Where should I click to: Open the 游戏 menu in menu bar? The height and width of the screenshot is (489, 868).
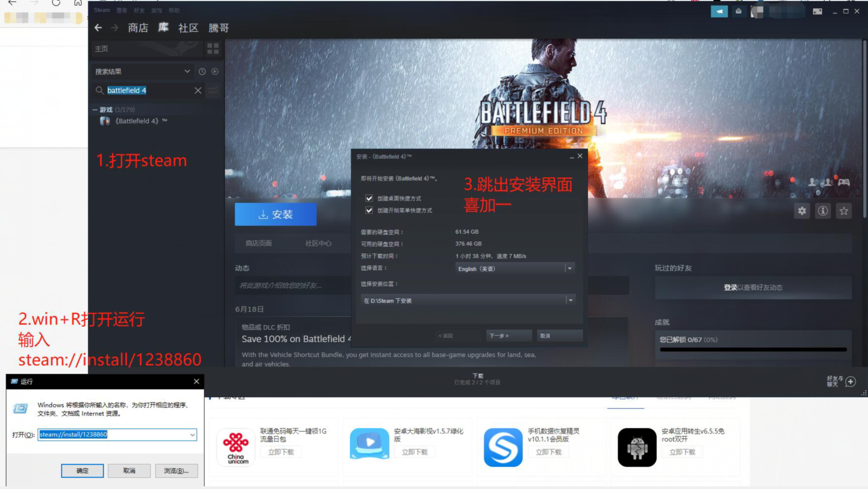click(x=157, y=10)
